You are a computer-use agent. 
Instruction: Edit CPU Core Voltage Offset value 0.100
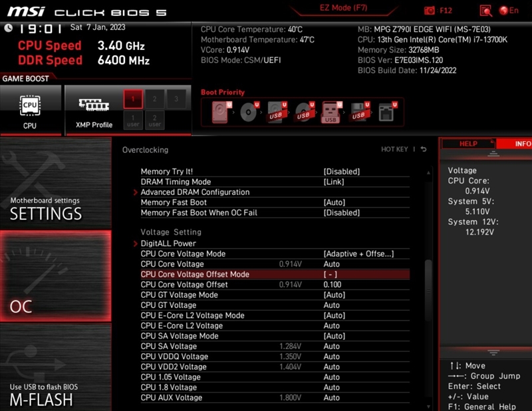pyautogui.click(x=332, y=285)
